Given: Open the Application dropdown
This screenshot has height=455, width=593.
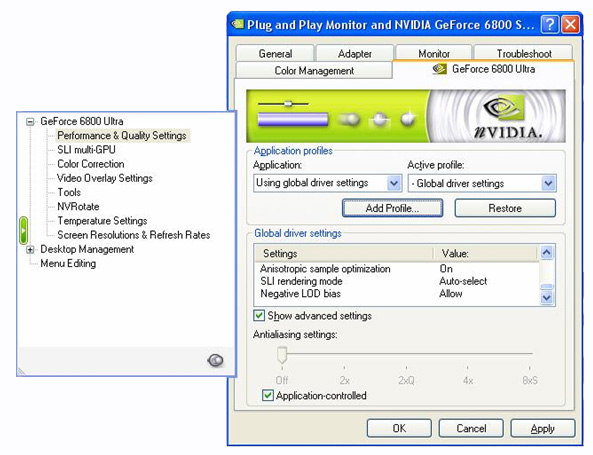Looking at the screenshot, I should click(x=394, y=183).
